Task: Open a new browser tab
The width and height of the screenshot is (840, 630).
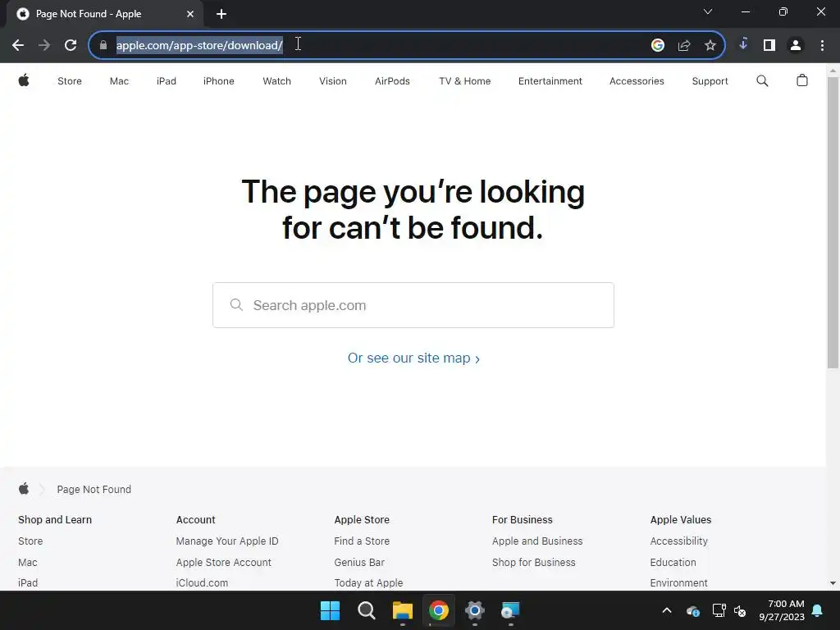Action: coord(221,14)
